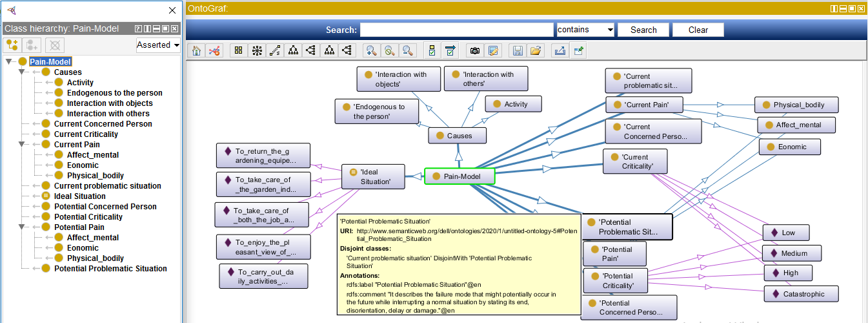Split Class hierarchy view vertically
Screen dimensions: 868x323
[x=147, y=29]
